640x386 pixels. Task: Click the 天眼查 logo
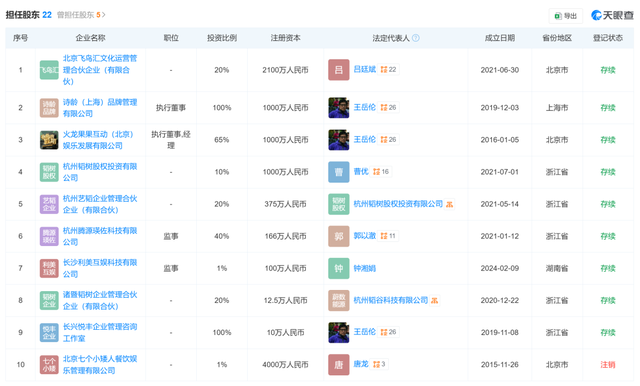click(x=612, y=16)
